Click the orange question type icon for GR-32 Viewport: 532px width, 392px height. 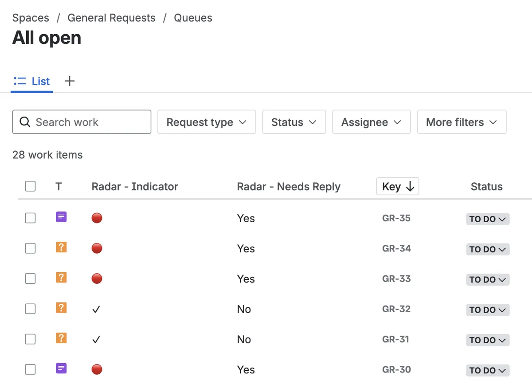point(61,308)
